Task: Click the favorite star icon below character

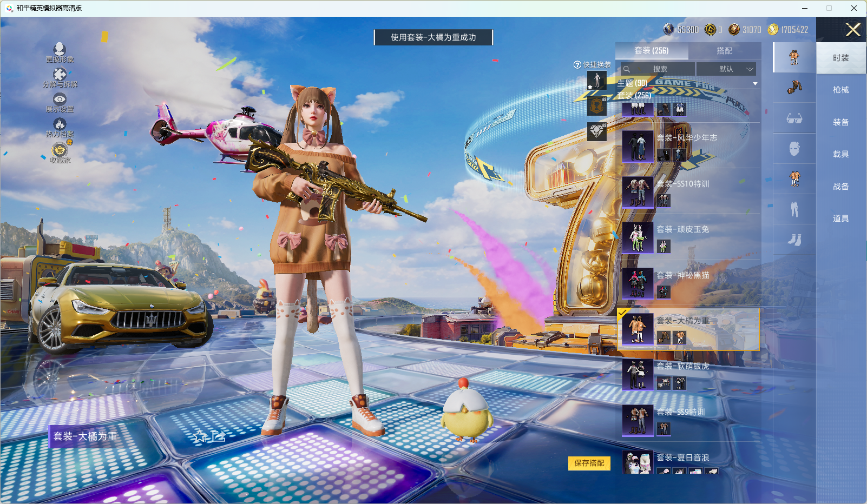Action: [200, 436]
